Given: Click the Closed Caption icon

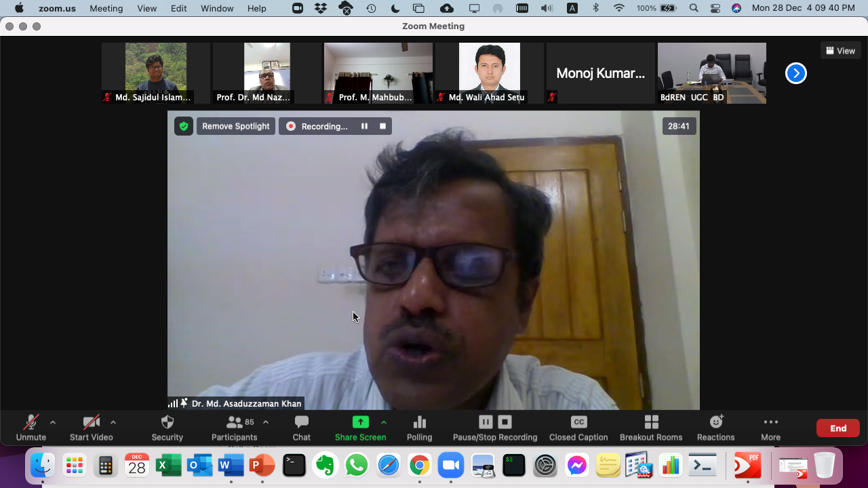Looking at the screenshot, I should (578, 422).
